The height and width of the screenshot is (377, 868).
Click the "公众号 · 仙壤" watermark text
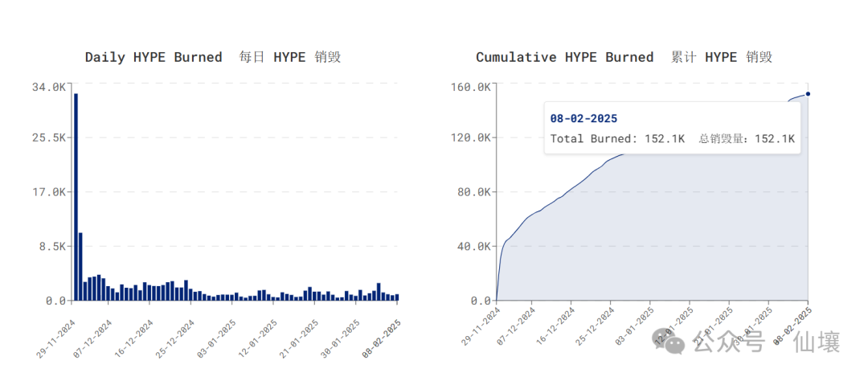[x=767, y=342]
